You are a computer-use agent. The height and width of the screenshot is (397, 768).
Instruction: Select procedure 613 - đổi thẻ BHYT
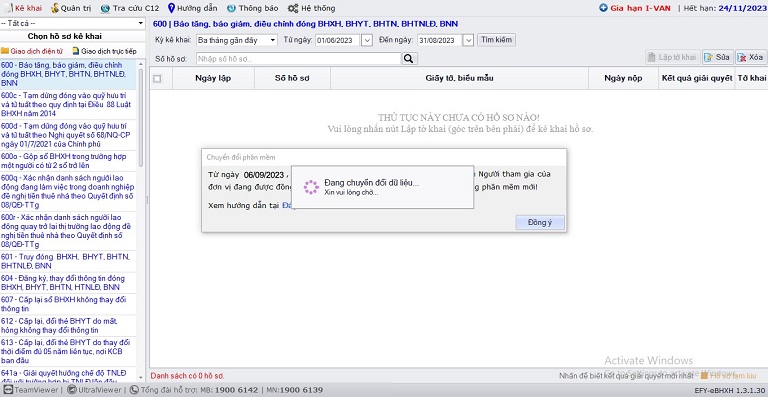[68, 351]
